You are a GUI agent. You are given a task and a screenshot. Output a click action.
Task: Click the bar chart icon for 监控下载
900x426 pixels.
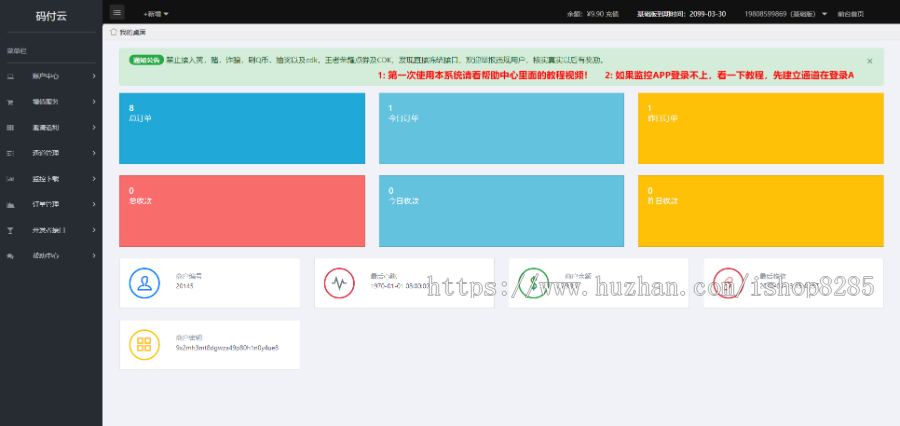[10, 179]
